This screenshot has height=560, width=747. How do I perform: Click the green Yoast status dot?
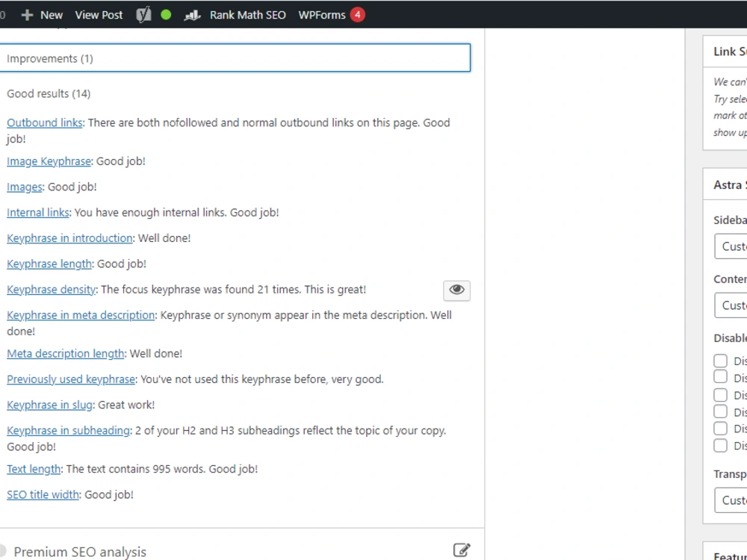click(x=166, y=15)
